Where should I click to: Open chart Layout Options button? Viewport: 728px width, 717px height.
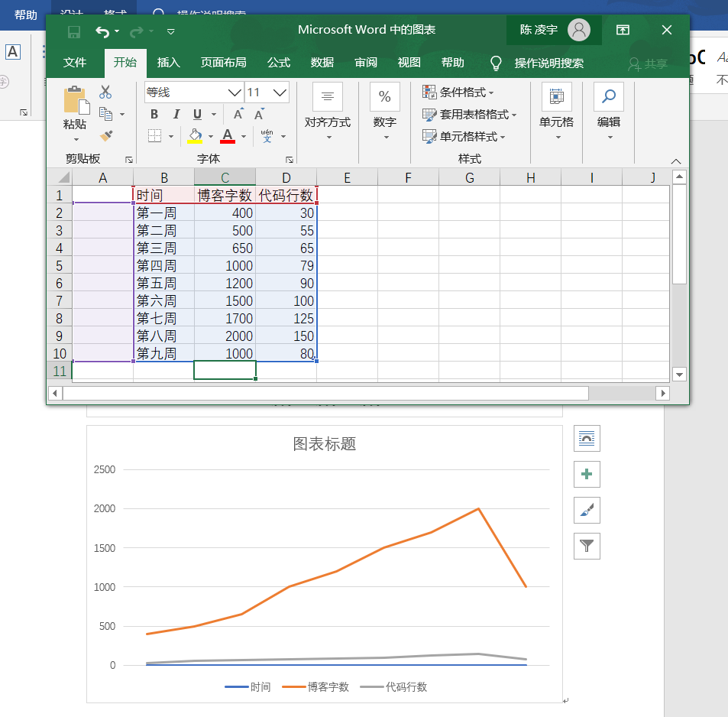pyautogui.click(x=587, y=438)
